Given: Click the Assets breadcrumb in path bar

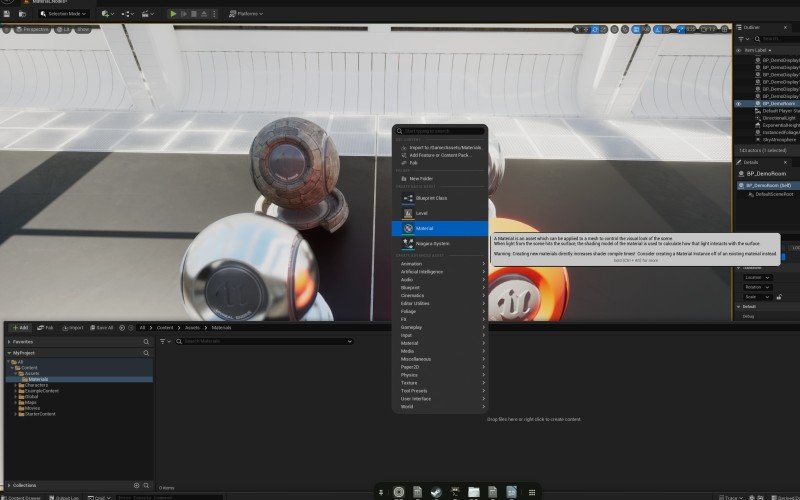Looking at the screenshot, I should click(x=192, y=328).
